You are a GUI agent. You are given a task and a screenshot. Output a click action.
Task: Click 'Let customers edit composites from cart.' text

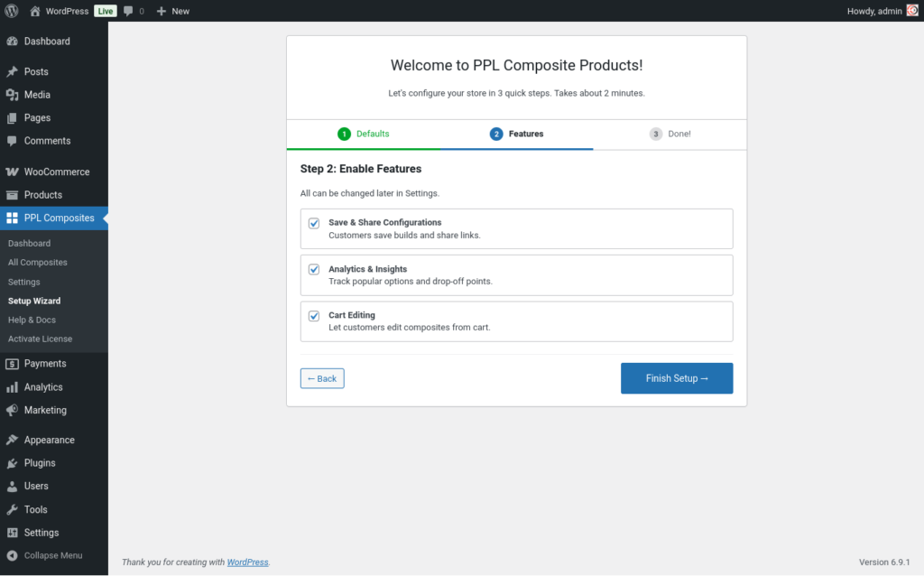coord(409,327)
